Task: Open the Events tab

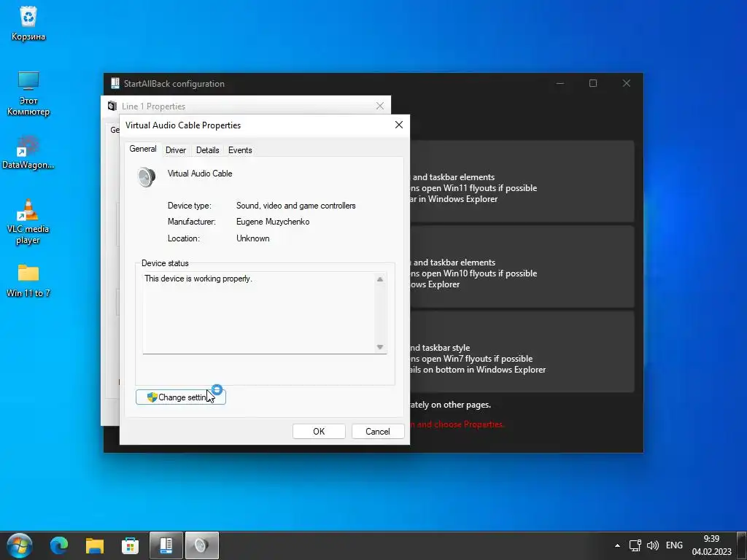Action: coord(239,150)
